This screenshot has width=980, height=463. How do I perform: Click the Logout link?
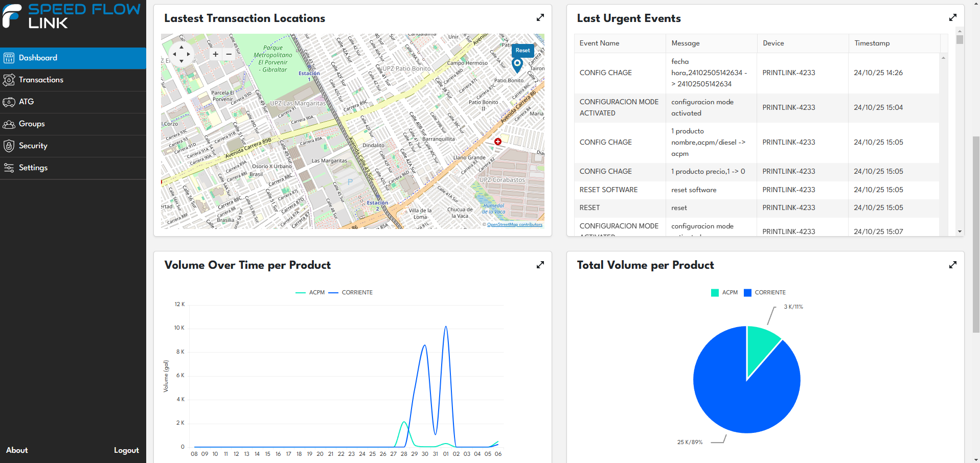(x=126, y=450)
